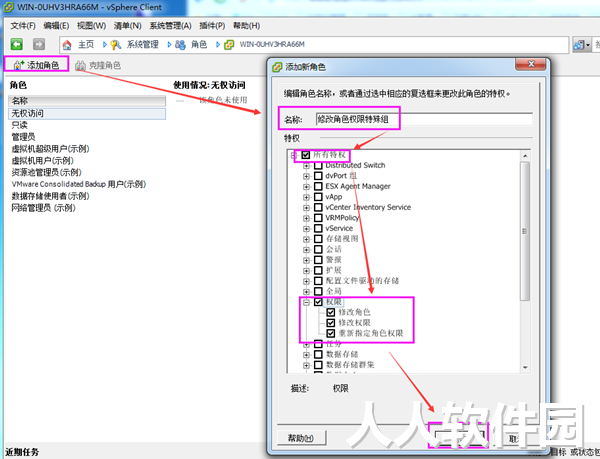Click the 名称 role name input field
Screen dimensions: 600x459
[x=424, y=119]
